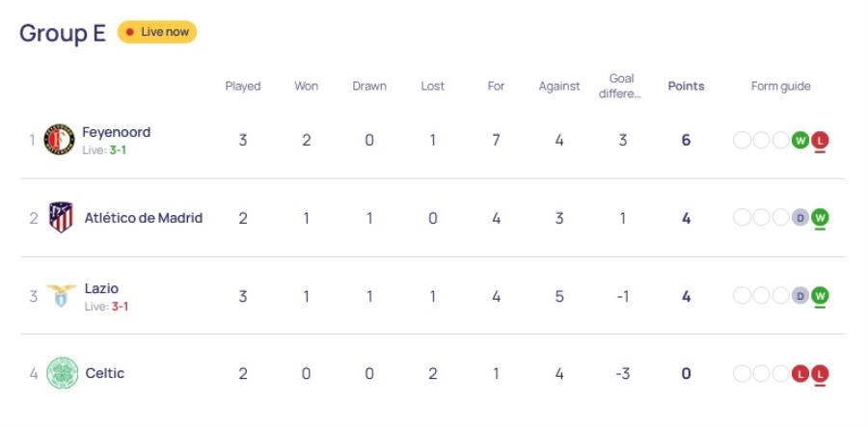
Task: Click the Lazio eagle crest
Action: 62,296
